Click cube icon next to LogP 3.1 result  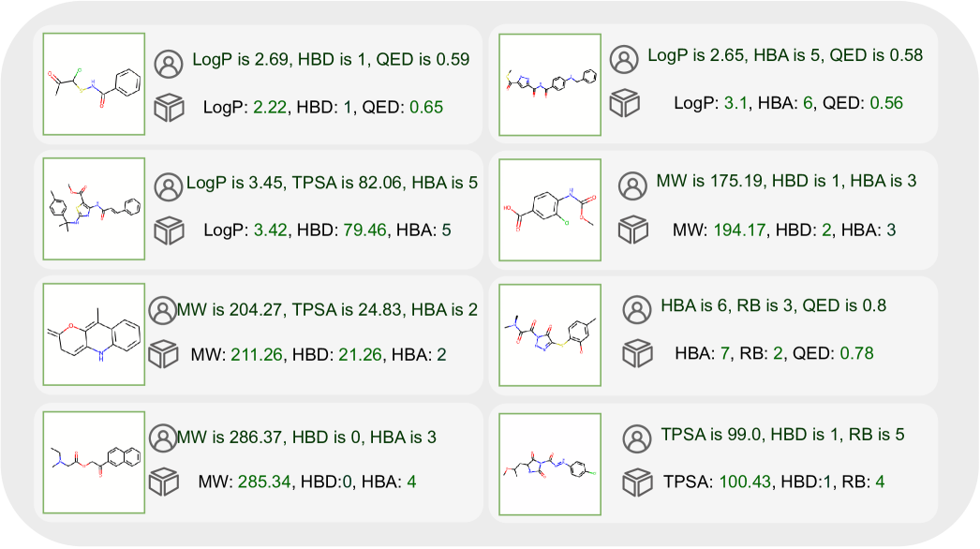pos(624,103)
